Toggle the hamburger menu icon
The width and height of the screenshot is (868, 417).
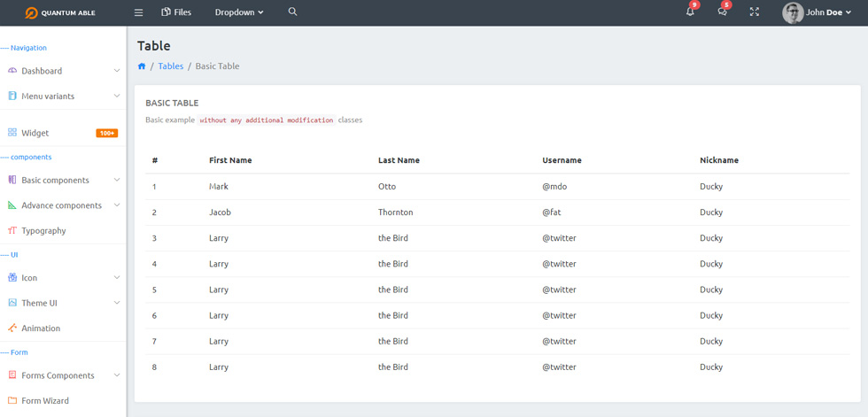[x=138, y=12]
